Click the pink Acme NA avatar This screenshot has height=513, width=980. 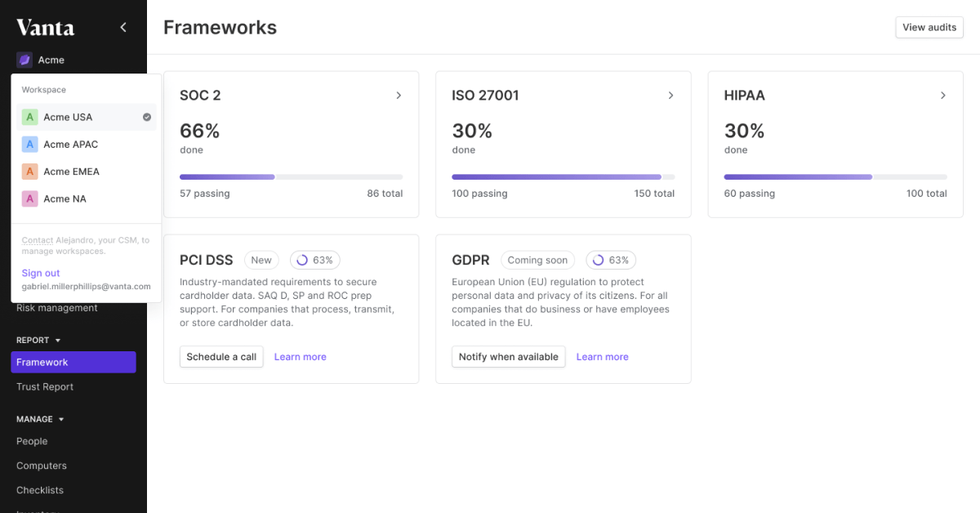click(32, 199)
